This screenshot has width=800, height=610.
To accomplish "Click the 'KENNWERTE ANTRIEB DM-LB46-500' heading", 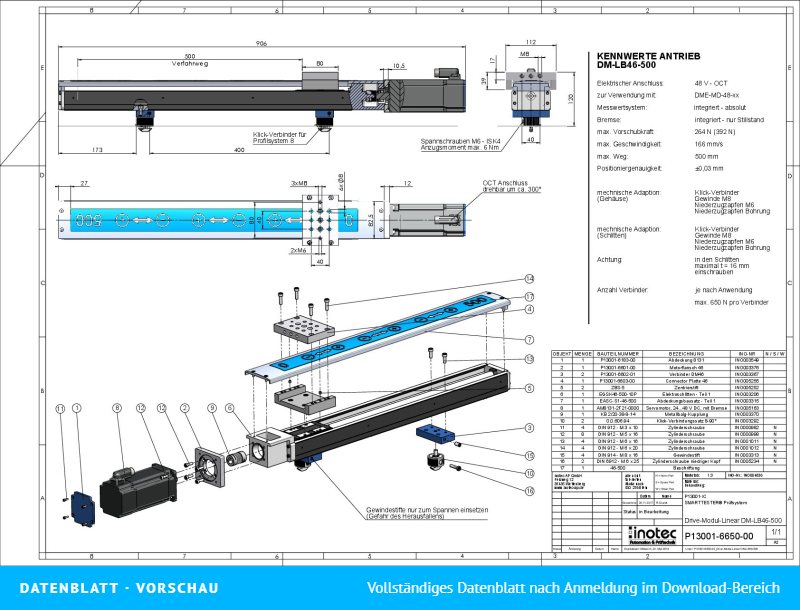I will (648, 61).
